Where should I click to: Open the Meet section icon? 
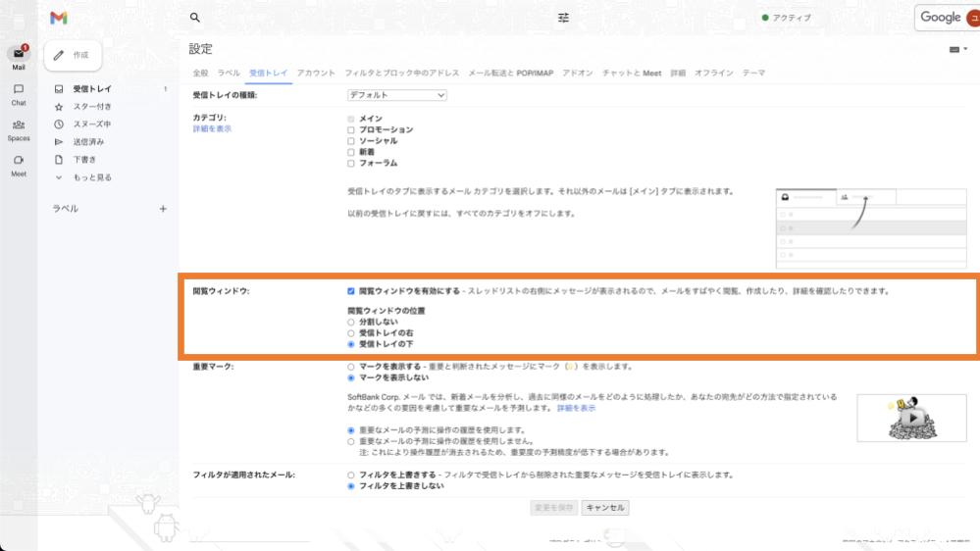pyautogui.click(x=19, y=161)
